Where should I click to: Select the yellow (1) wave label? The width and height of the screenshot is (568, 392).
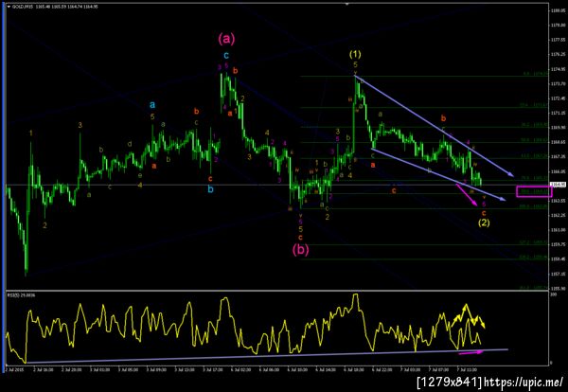355,54
